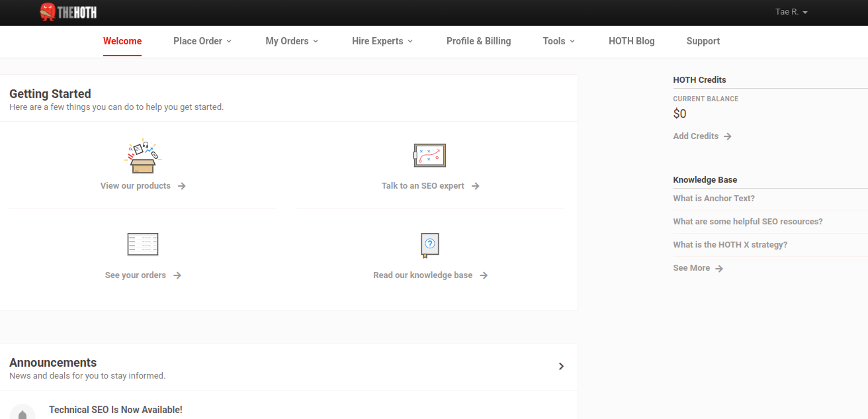This screenshot has height=419, width=868.
Task: Click arrow next to View our products
Action: [181, 186]
